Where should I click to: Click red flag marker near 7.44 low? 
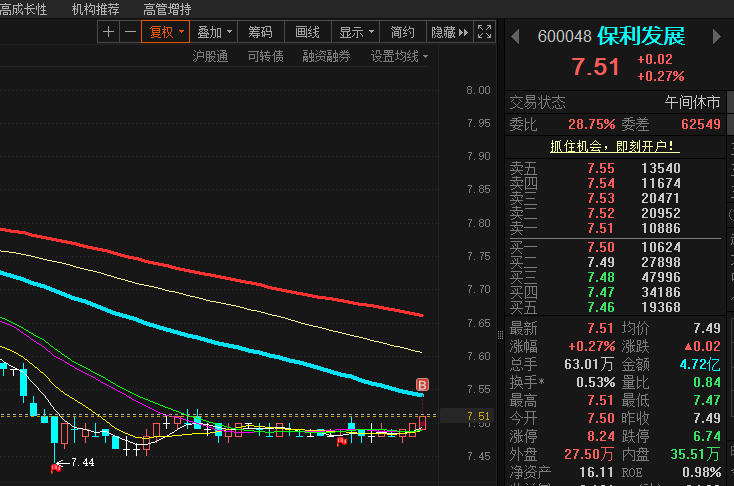tap(56, 467)
